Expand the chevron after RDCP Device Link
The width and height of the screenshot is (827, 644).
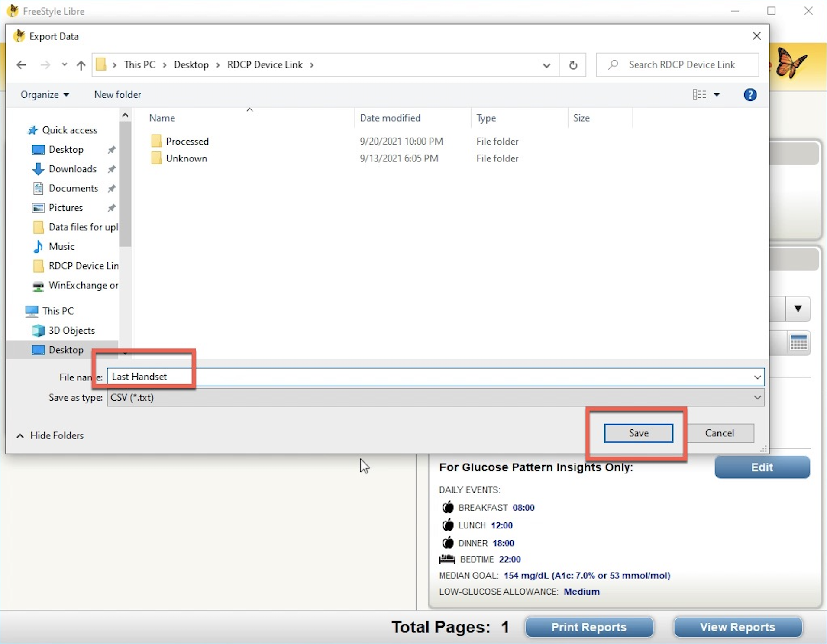tap(311, 65)
